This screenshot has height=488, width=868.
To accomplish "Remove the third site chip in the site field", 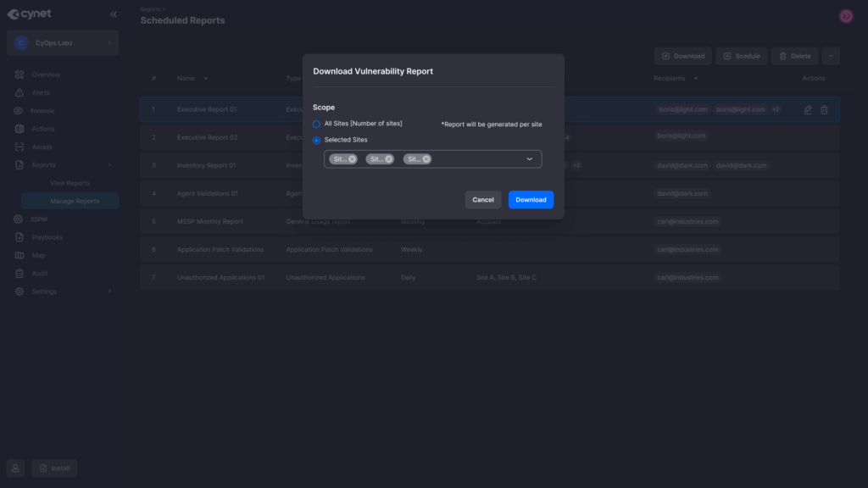I will (426, 159).
